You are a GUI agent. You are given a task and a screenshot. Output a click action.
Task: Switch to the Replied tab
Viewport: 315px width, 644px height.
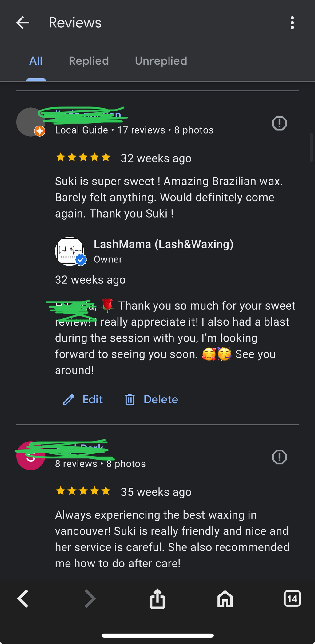click(89, 61)
